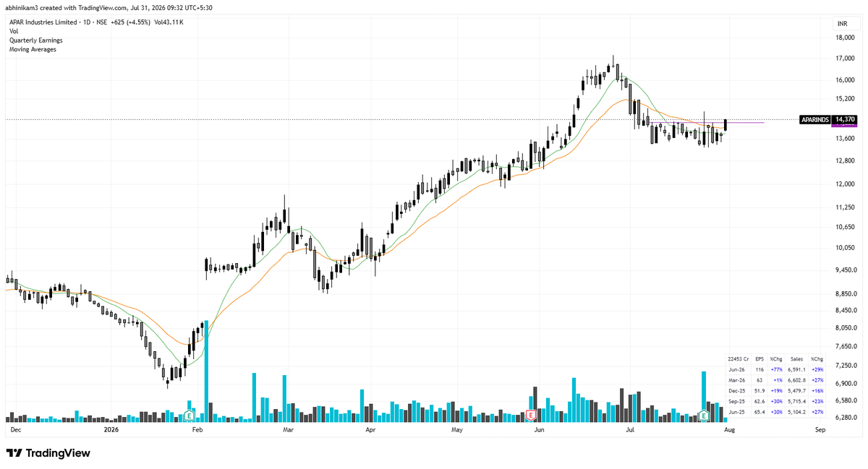Viewport: 868px width, 469px height.
Task: Click the Jul label on the time axis
Action: click(x=630, y=430)
